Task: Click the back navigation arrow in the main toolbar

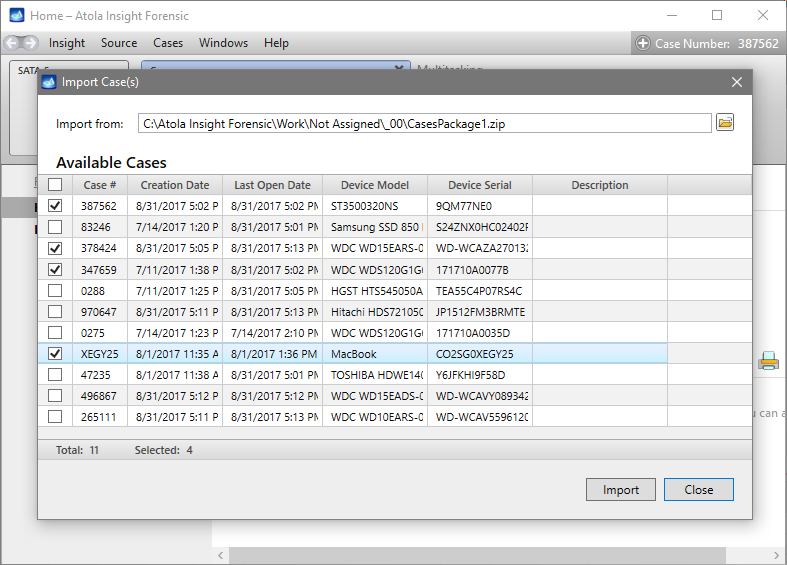Action: (x=13, y=43)
